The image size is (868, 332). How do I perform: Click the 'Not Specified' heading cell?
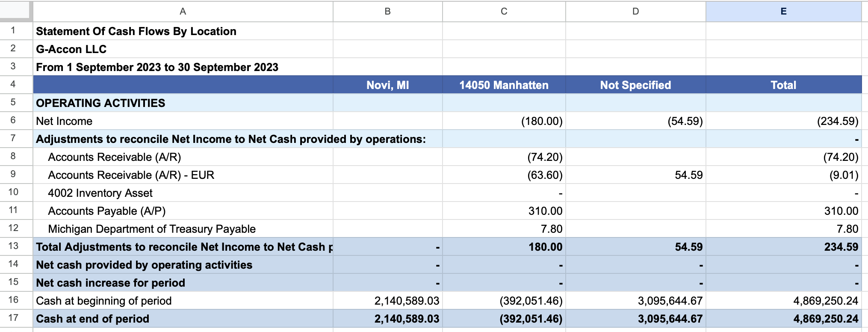636,85
